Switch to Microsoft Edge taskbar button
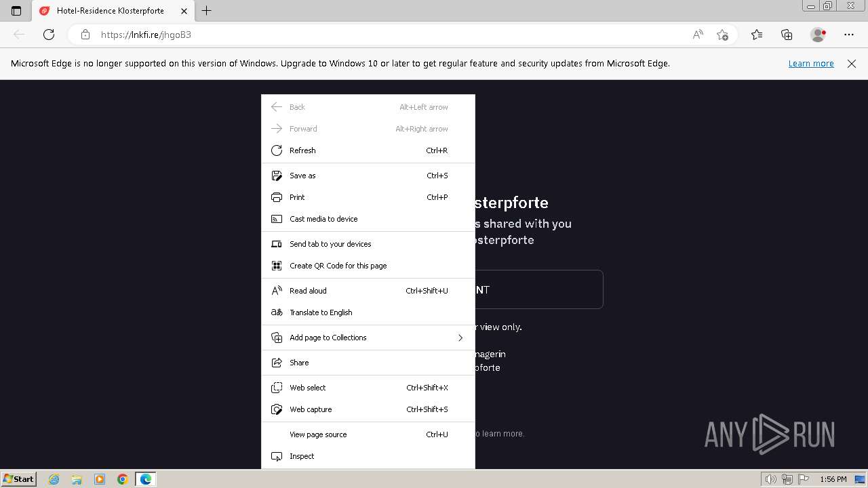This screenshot has width=868, height=488. pyautogui.click(x=146, y=479)
